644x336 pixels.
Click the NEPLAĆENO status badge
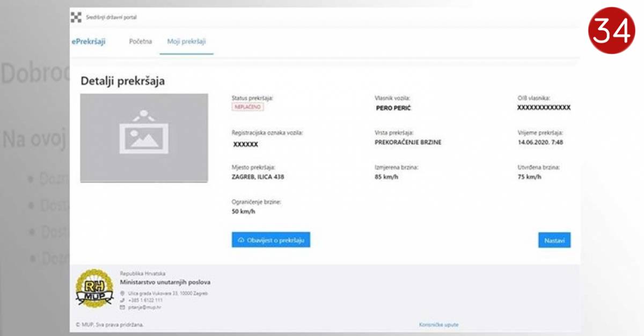point(248,107)
